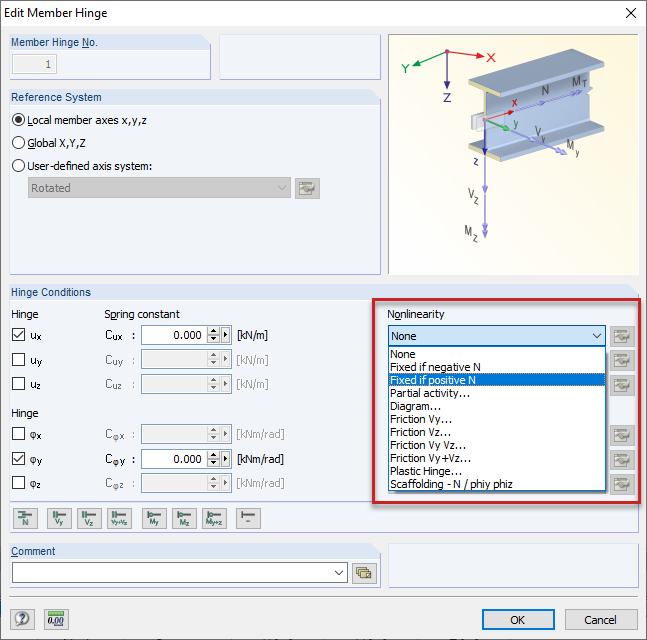Click the Cancel button
The height and width of the screenshot is (640, 647).
click(x=601, y=620)
